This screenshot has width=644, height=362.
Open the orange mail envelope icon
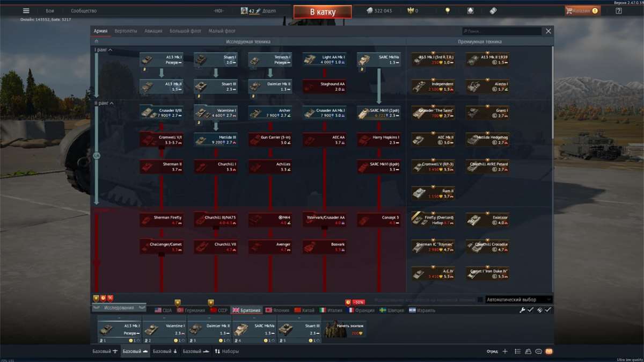(549, 351)
